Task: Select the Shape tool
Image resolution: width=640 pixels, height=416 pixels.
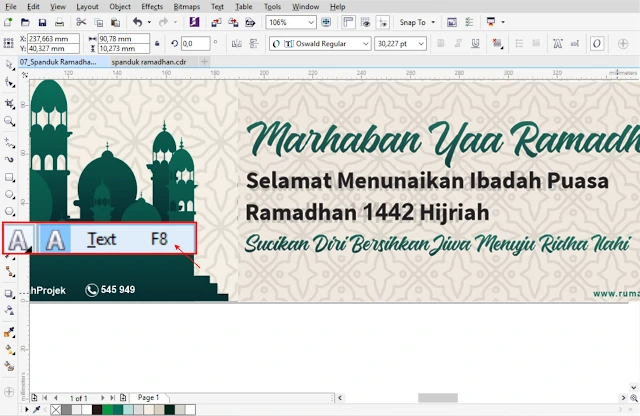Action: [9, 83]
